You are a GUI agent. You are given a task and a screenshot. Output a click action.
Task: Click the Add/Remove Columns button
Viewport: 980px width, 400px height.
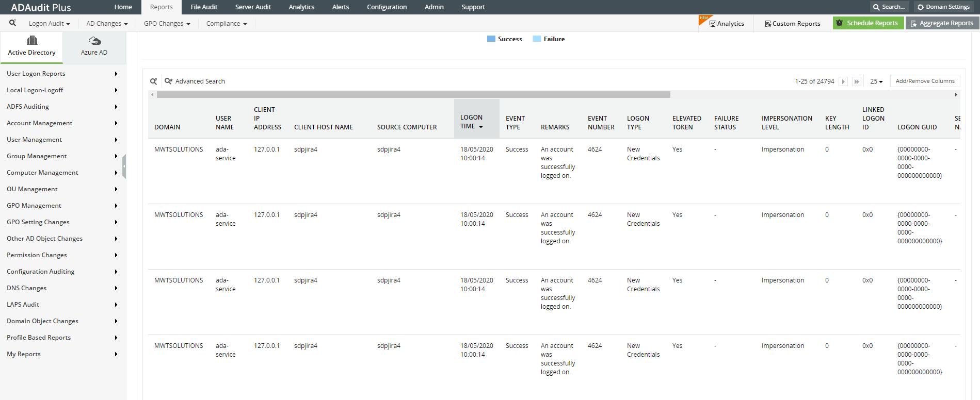click(x=925, y=81)
